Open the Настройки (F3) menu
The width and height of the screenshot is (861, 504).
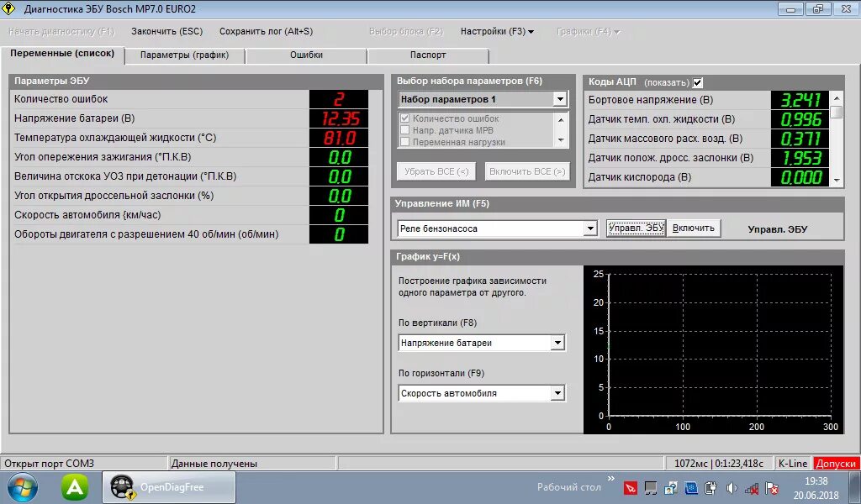(497, 31)
